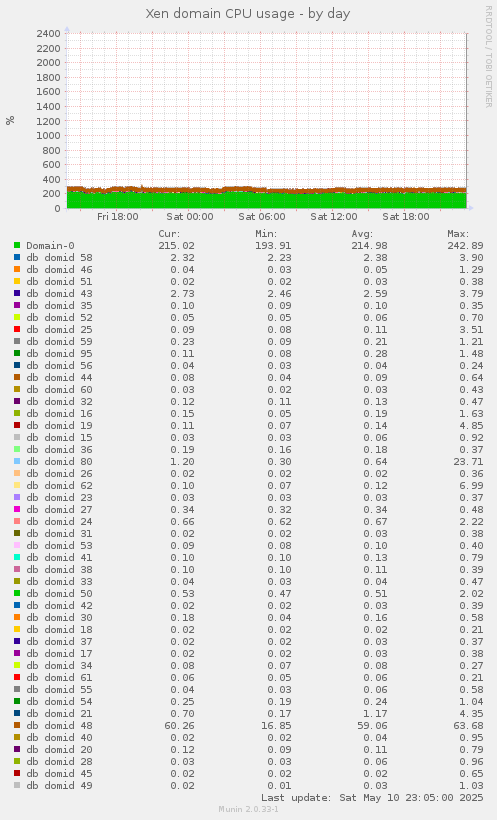This screenshot has height=820, width=497.
Task: Click 'db domid 36' legend label
Action: (59, 450)
